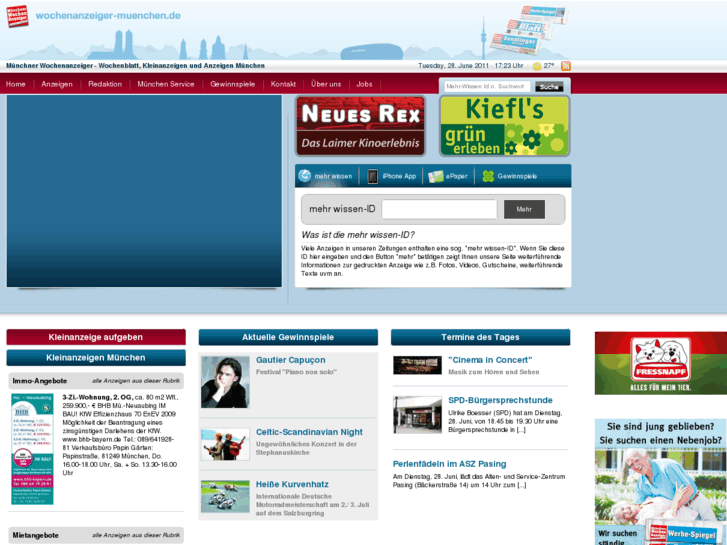
Task: Open the SPD-Bürgersprechstunde link
Action: pyautogui.click(x=500, y=400)
